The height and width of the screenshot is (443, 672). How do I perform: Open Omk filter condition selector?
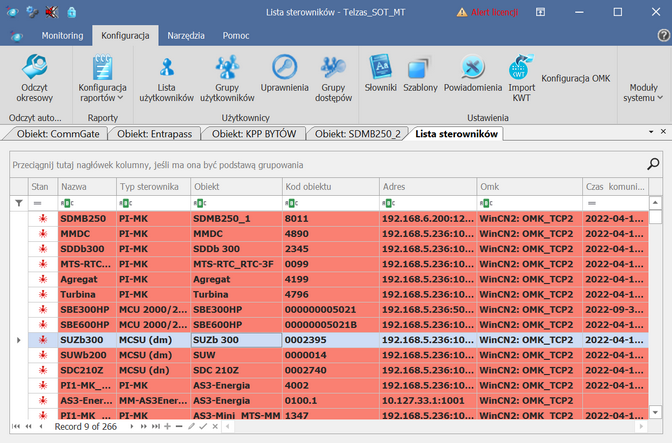coord(486,203)
